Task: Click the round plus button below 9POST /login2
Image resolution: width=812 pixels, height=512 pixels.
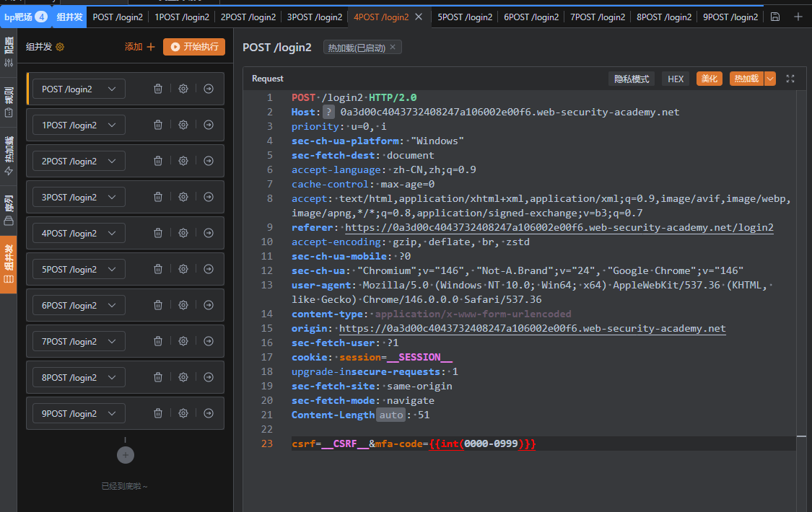Action: 125,455
